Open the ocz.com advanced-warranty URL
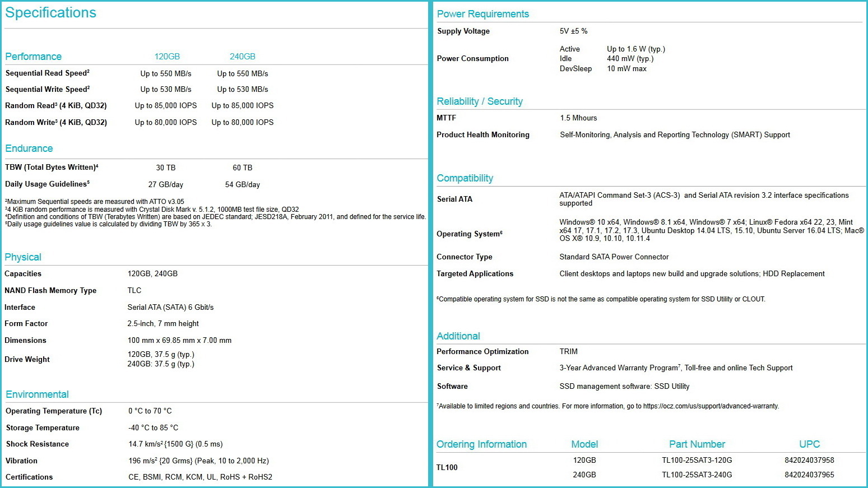This screenshot has width=868, height=488. (x=711, y=406)
